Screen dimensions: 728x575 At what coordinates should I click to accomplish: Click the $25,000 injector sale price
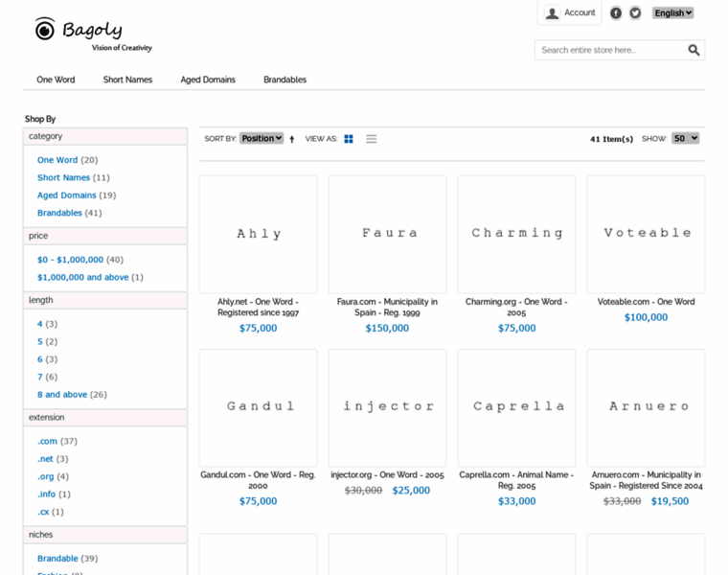pos(411,491)
